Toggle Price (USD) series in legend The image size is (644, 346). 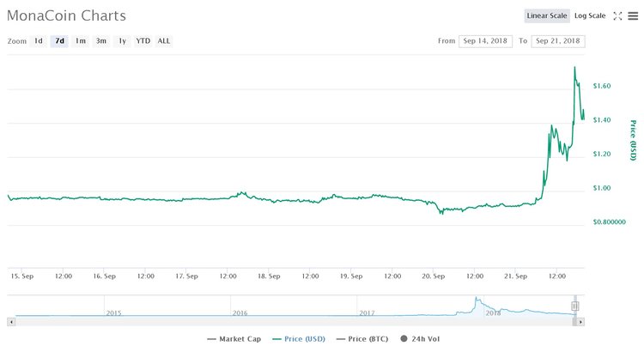[299, 339]
